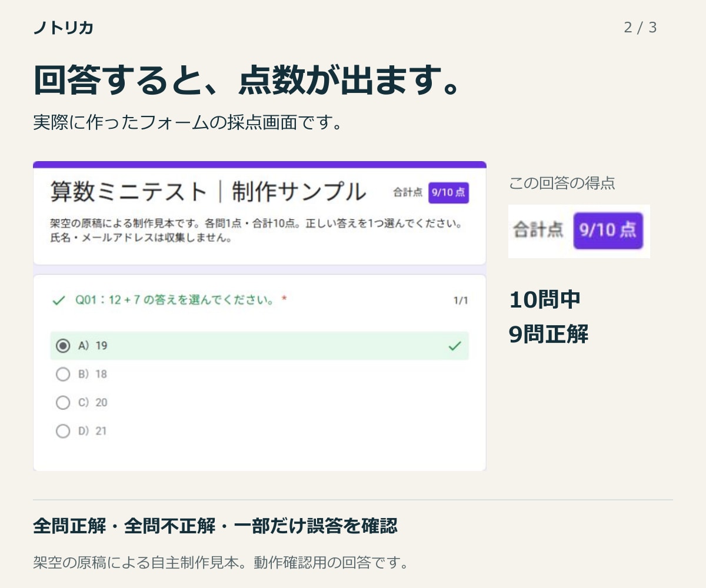Click footer note 架空の原稿による自主制作見本。動作確認用の回答です。
This screenshot has width=706, height=588.
[221, 563]
